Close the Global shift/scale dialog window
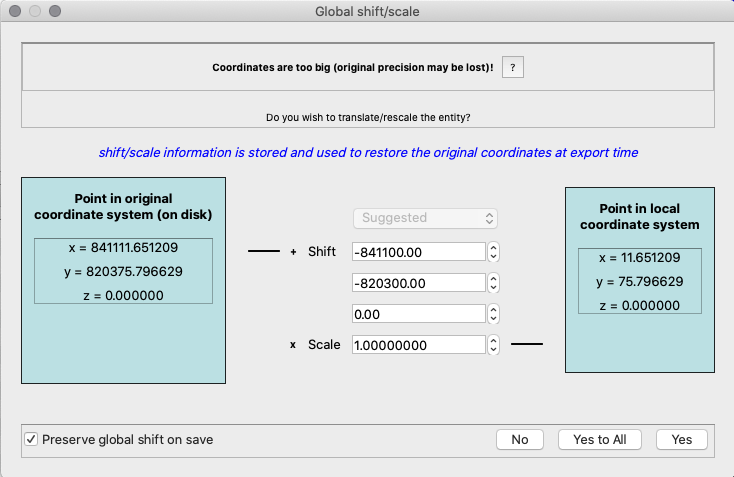This screenshot has height=477, width=734. click(x=14, y=11)
